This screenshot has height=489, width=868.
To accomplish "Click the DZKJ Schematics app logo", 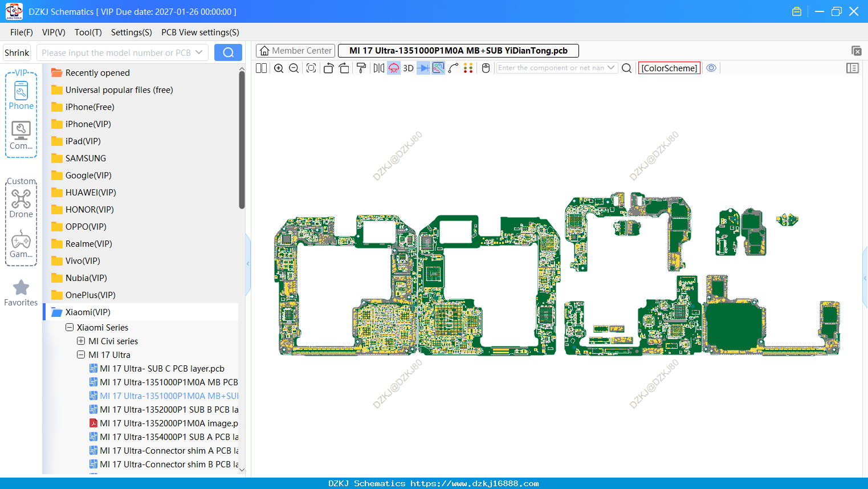I will [14, 11].
